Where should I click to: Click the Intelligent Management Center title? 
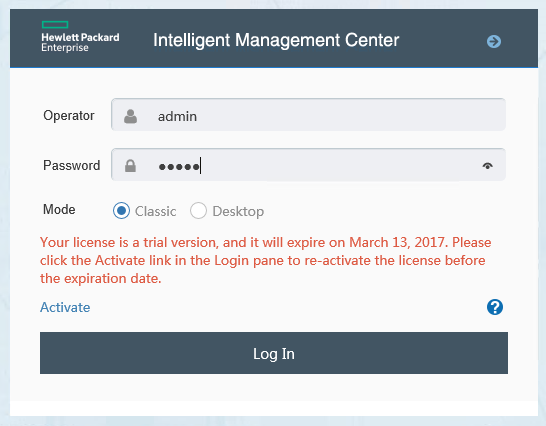[x=276, y=40]
